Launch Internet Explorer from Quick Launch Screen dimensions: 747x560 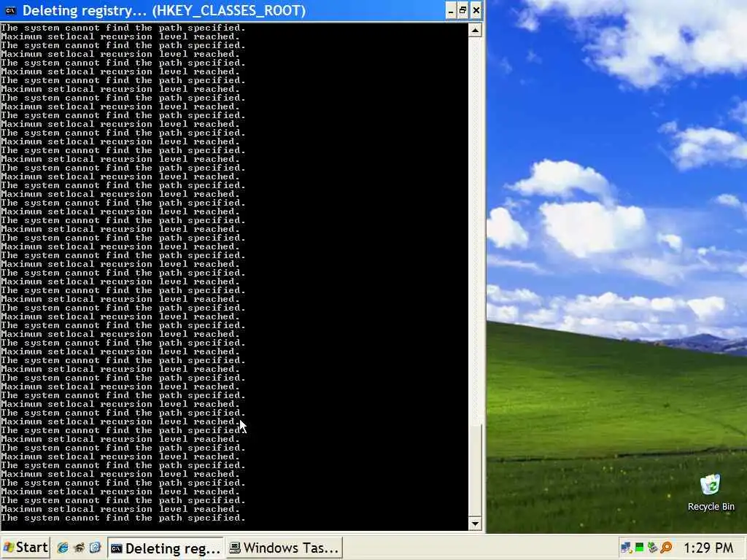tap(63, 548)
